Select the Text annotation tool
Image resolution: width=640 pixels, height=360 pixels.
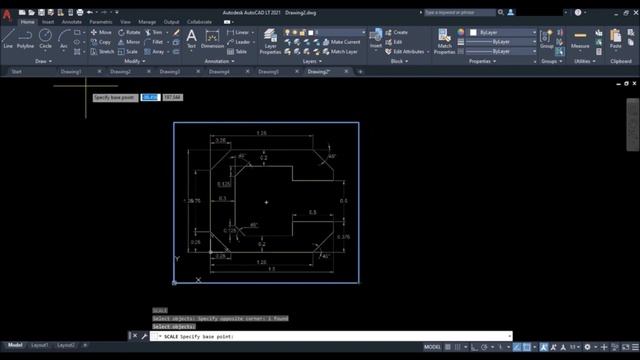pyautogui.click(x=191, y=39)
